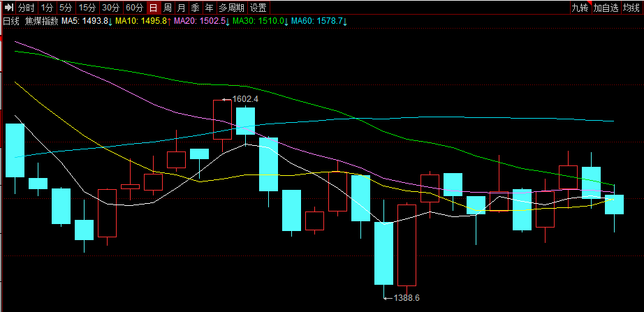The width and height of the screenshot is (644, 312).
Task: Click the 1388.6 low price label
Action: 407,298
